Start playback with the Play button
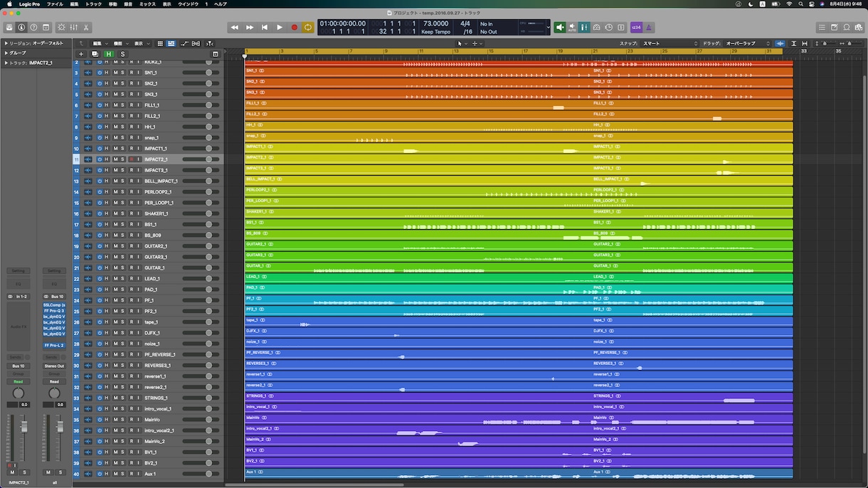868x488 pixels. click(x=279, y=27)
